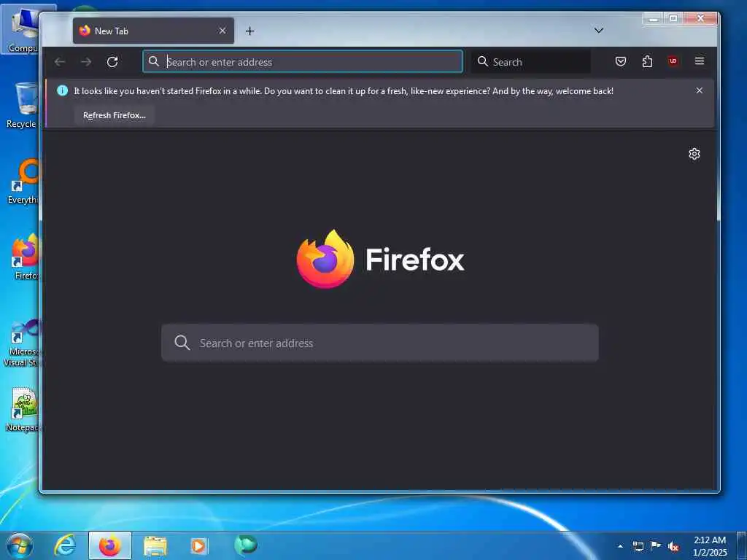This screenshot has width=747, height=560.
Task: Click the Show desktop button at the taskbar edge
Action: [x=742, y=545]
